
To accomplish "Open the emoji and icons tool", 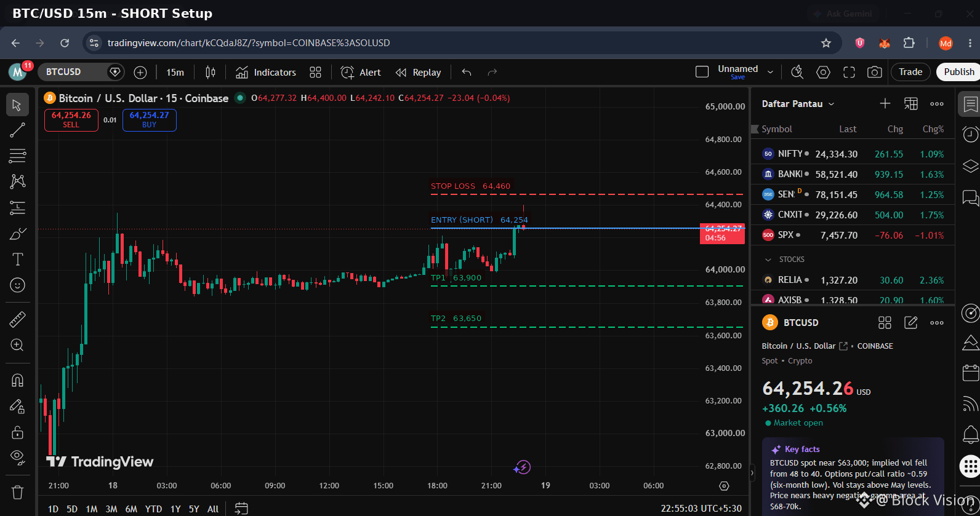I will point(17,285).
